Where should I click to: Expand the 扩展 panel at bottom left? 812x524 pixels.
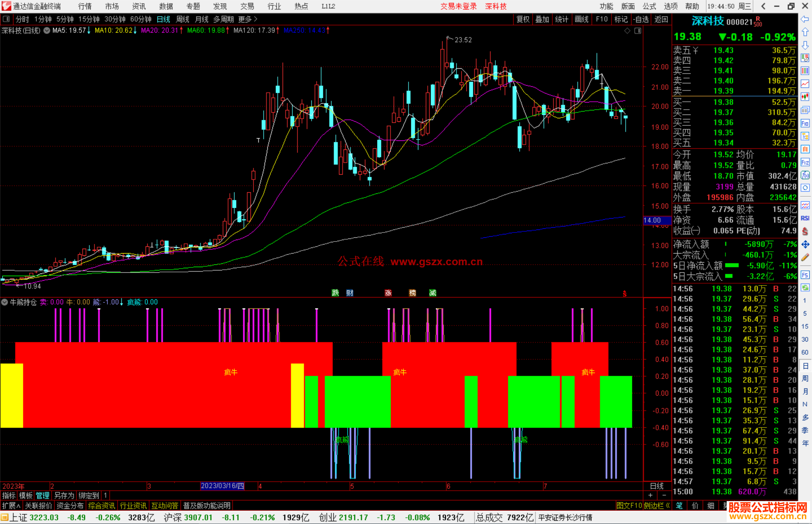11,506
